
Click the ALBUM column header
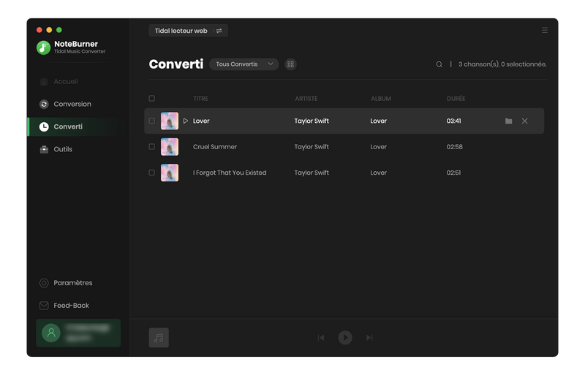coord(381,99)
